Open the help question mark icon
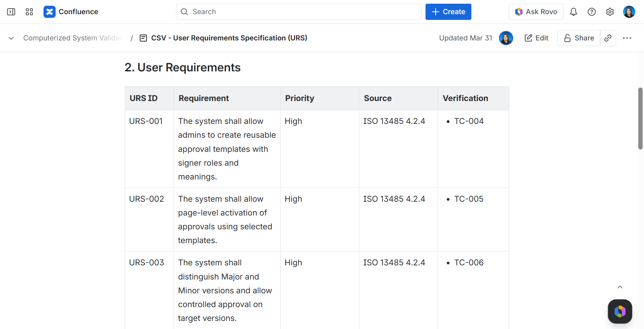This screenshot has height=329, width=644. click(x=592, y=12)
